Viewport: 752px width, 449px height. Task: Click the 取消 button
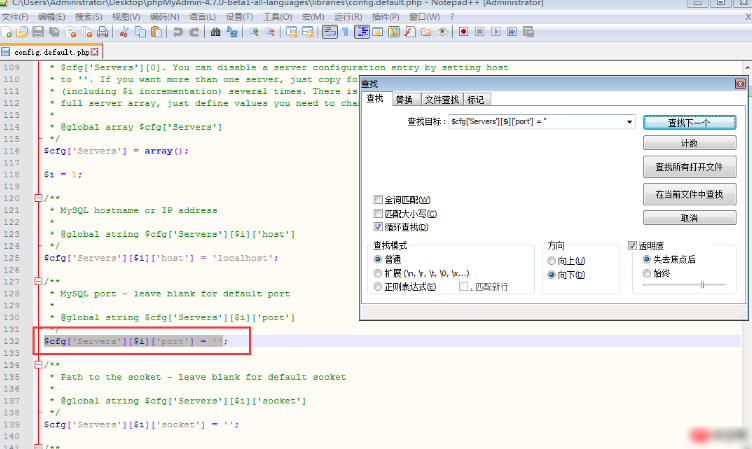690,218
